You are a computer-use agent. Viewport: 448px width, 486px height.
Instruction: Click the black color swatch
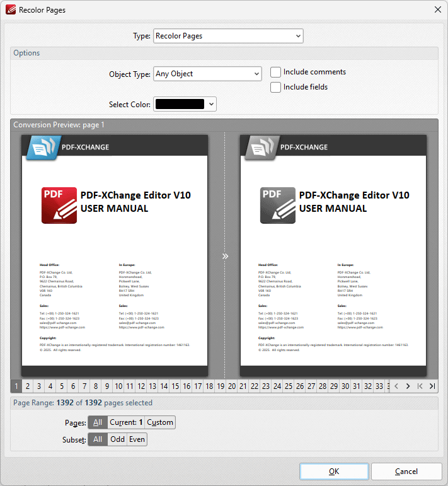[x=180, y=104]
